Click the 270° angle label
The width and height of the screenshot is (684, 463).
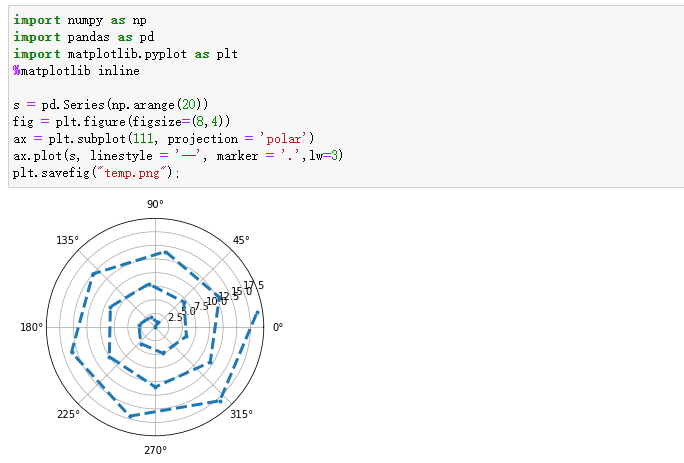click(x=155, y=450)
